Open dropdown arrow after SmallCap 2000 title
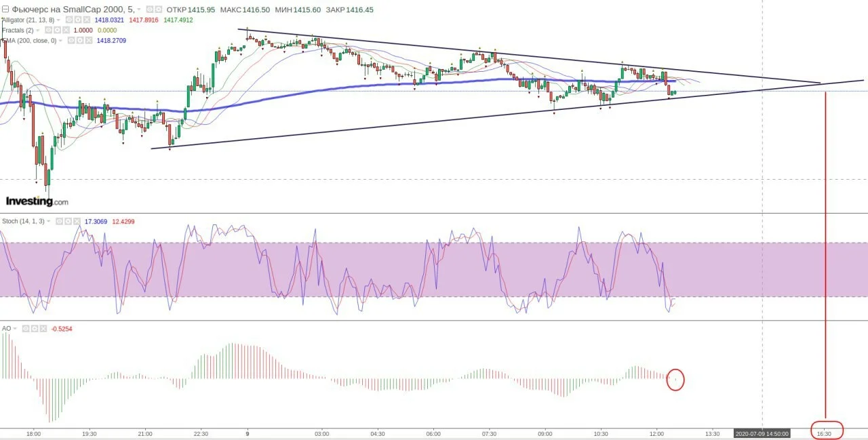Image resolution: width=868 pixels, height=440 pixels. (x=139, y=10)
